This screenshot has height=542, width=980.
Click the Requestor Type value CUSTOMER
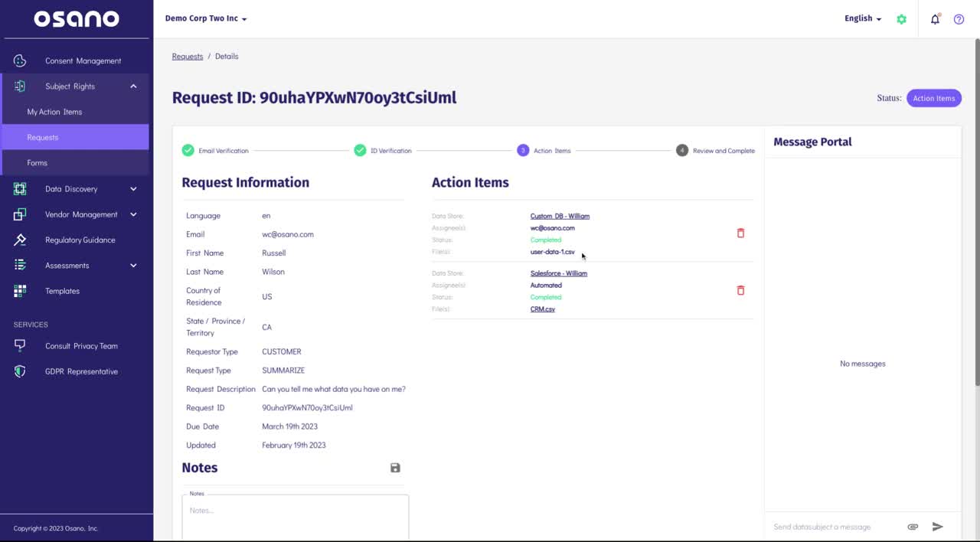point(282,351)
